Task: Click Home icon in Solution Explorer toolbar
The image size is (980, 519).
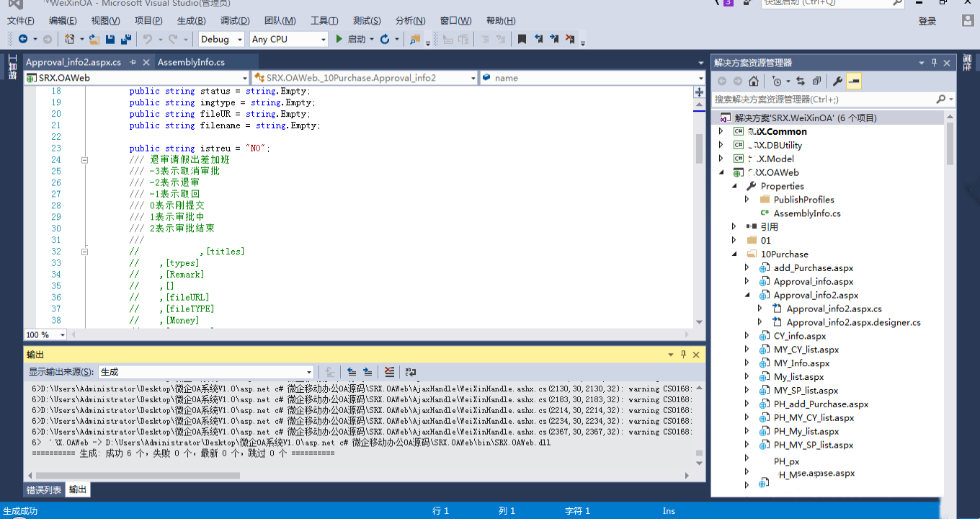Action: pos(753,81)
